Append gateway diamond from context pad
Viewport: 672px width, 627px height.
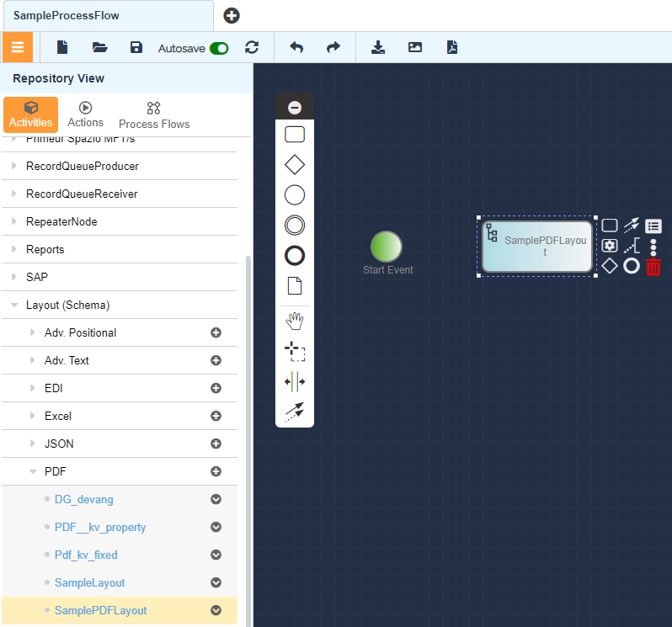tap(610, 266)
